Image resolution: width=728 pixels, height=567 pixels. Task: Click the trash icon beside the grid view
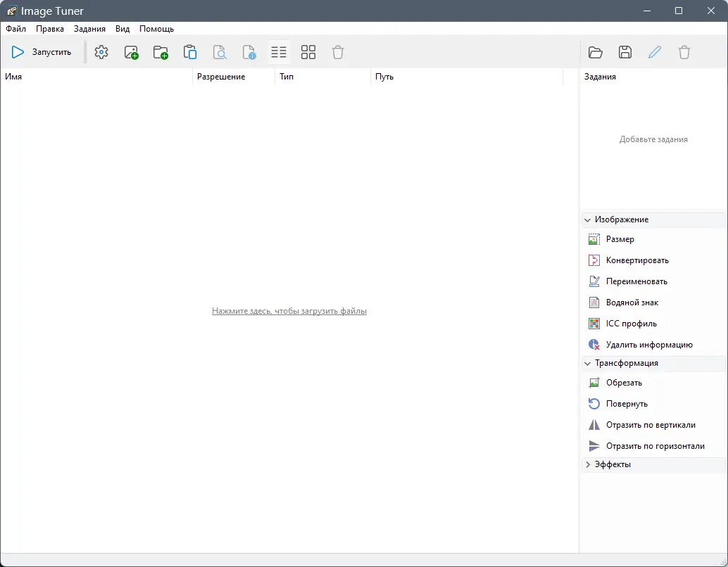pyautogui.click(x=338, y=52)
